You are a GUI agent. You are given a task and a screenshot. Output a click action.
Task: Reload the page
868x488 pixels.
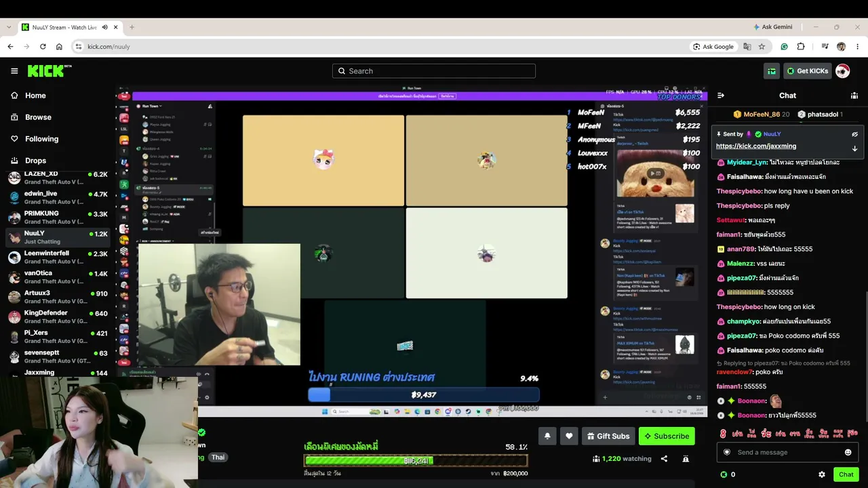[x=43, y=47]
